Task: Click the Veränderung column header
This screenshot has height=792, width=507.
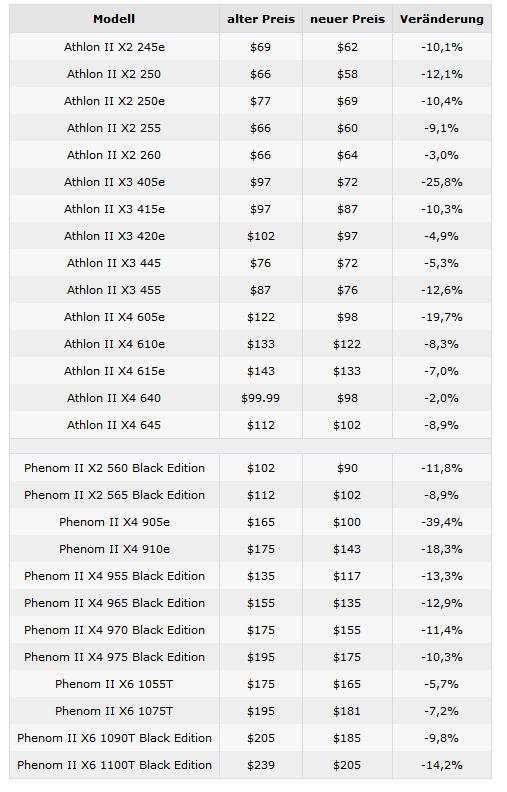Action: point(442,19)
